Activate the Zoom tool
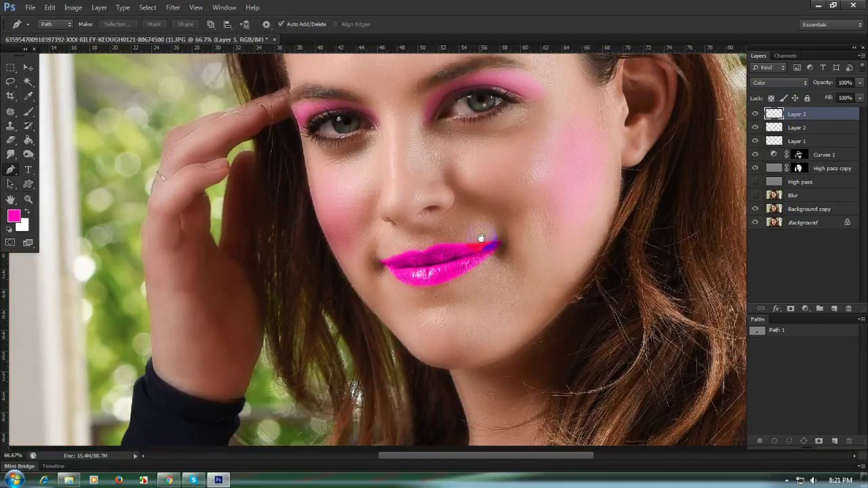Screen dimensions: 868x488 (x=28, y=199)
